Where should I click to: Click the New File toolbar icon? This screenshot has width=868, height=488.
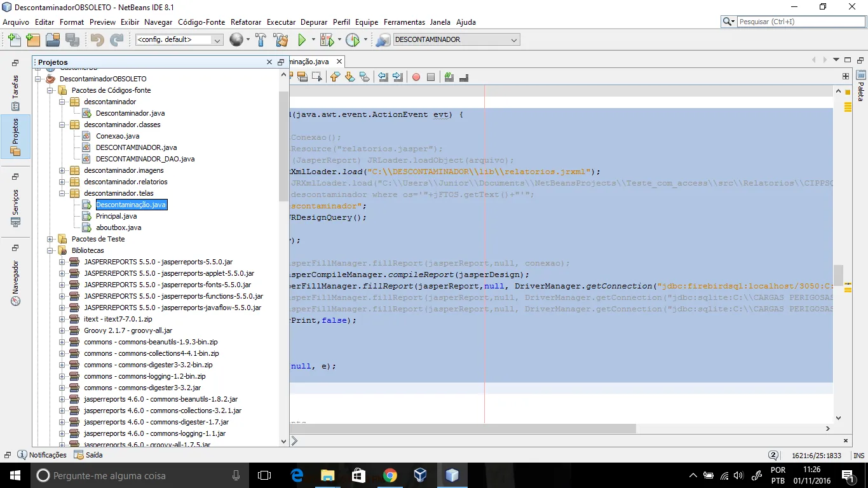[14, 40]
